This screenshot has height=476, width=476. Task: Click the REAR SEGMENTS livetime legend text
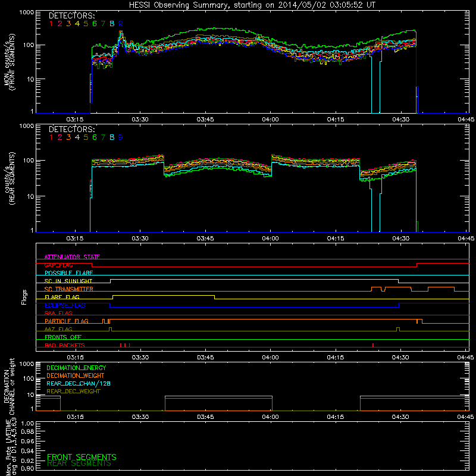[79, 464]
